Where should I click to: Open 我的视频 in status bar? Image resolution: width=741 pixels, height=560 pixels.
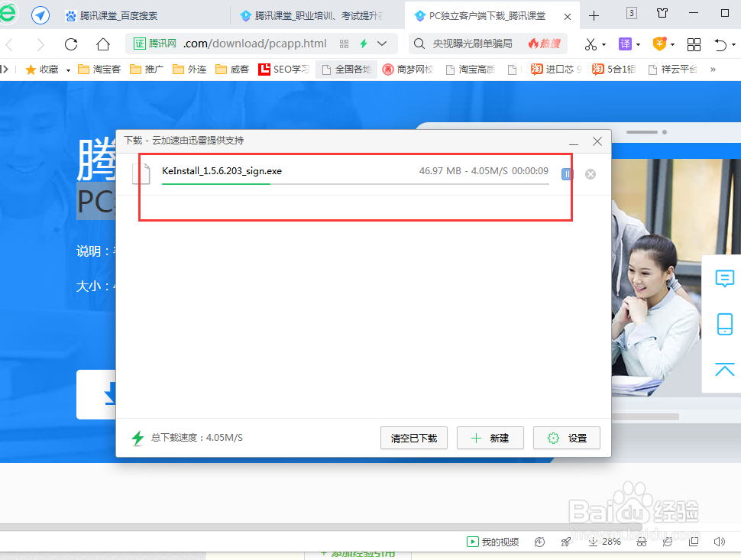(493, 542)
